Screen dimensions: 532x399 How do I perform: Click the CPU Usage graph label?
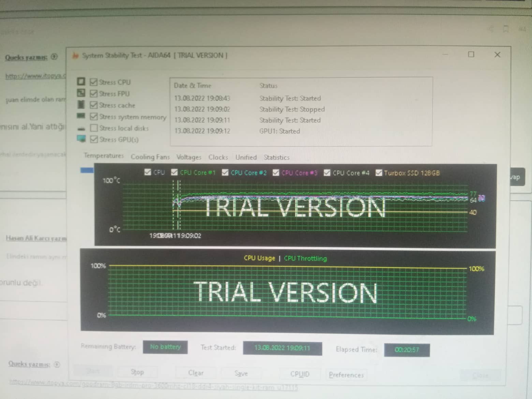[x=260, y=258]
